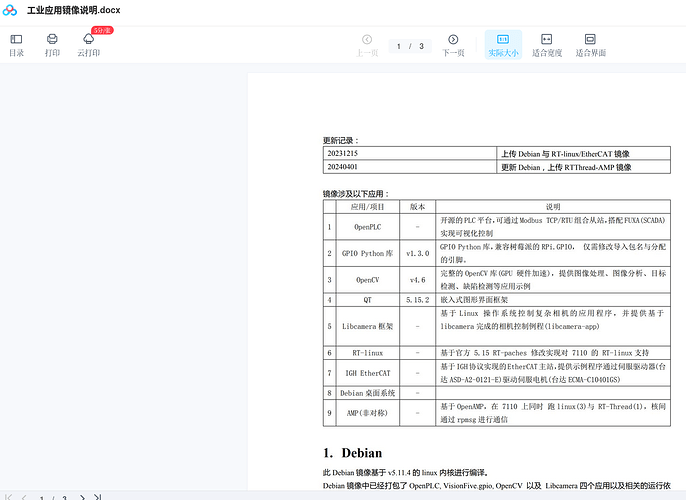Click the Libcamera 框架 cell
The width and height of the screenshot is (686, 500).
click(368, 326)
